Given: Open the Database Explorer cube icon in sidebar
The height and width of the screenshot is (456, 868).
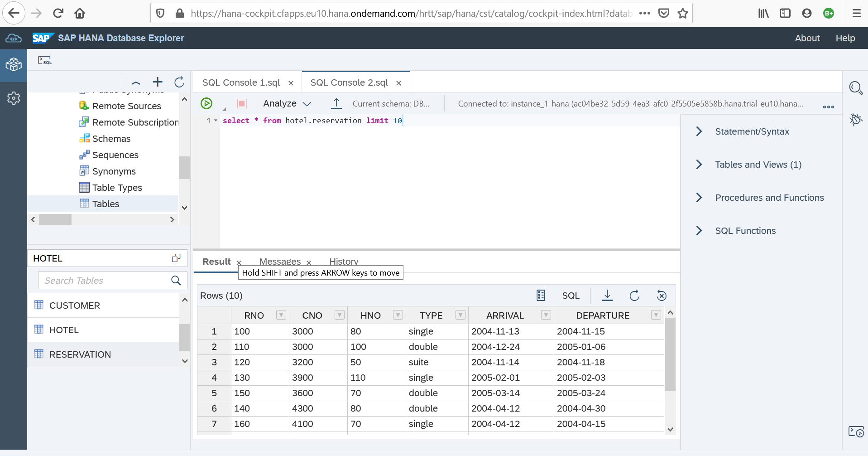Looking at the screenshot, I should pyautogui.click(x=14, y=65).
